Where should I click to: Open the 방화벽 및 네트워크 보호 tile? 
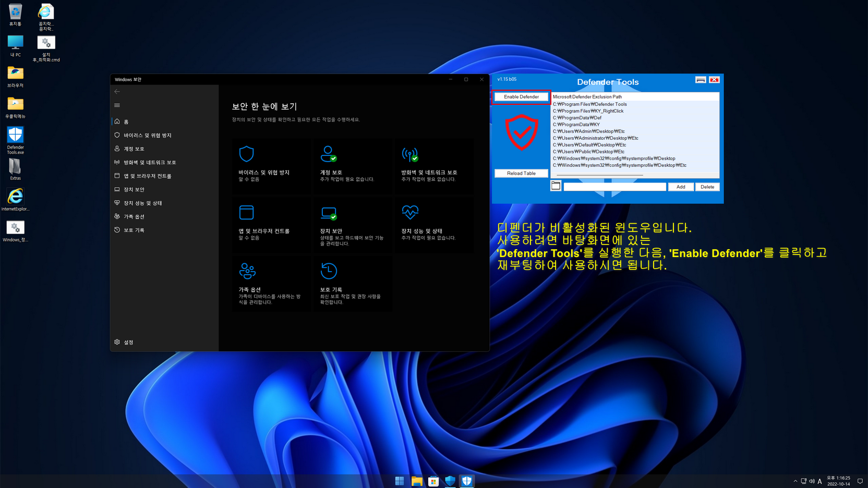coord(433,166)
